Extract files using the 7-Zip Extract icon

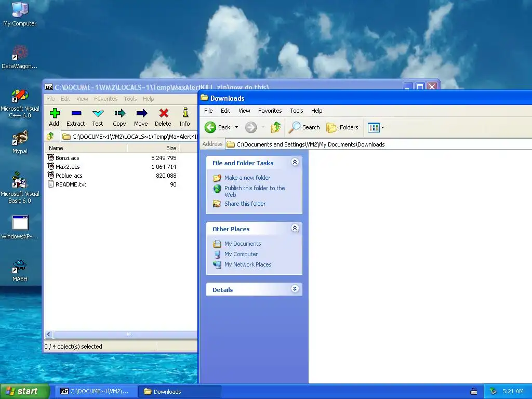pos(76,117)
